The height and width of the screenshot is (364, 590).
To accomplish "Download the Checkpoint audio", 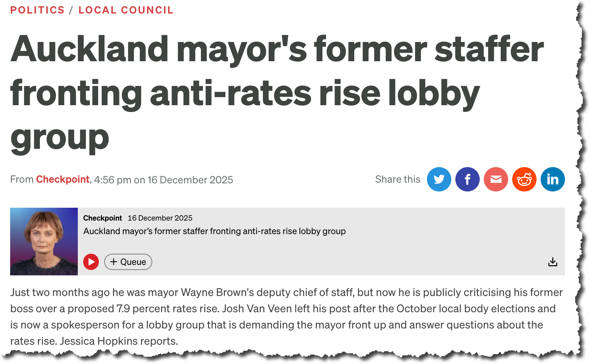I will [552, 262].
